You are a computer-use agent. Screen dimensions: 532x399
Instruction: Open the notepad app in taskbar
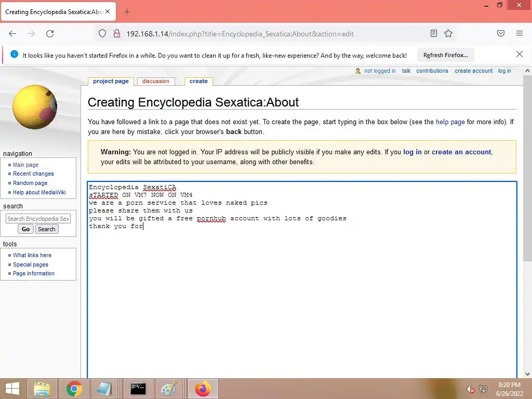coord(104,389)
